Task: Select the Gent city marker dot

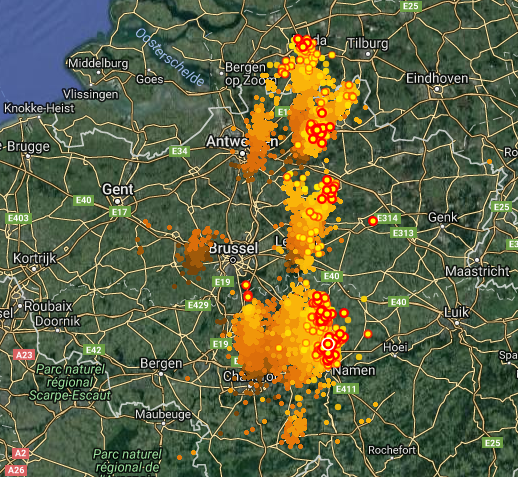Action: coord(117,201)
